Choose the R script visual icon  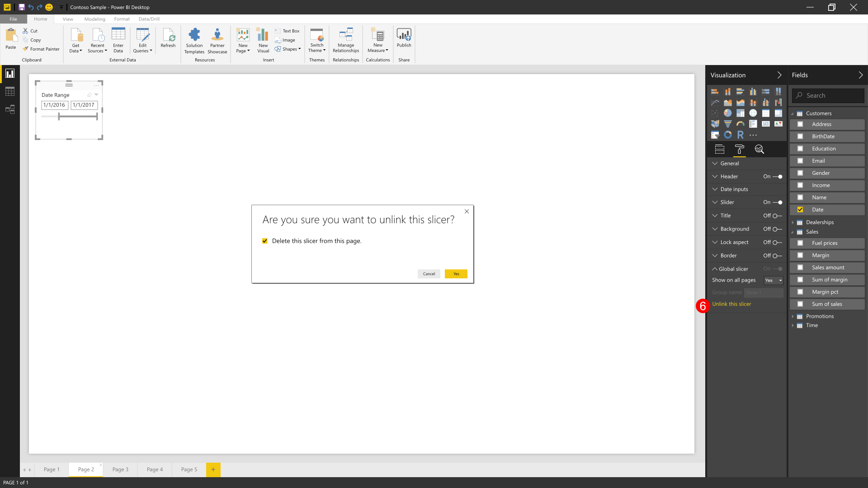pos(740,135)
